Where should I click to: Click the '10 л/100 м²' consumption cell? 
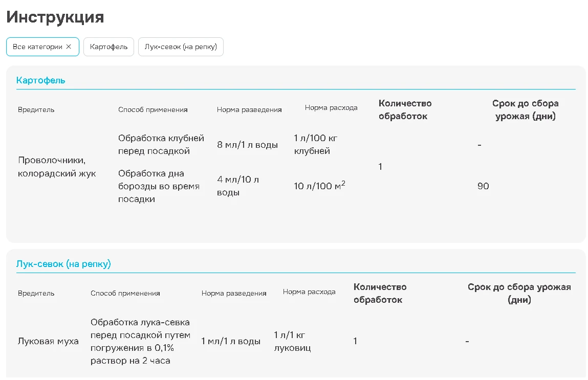(319, 186)
